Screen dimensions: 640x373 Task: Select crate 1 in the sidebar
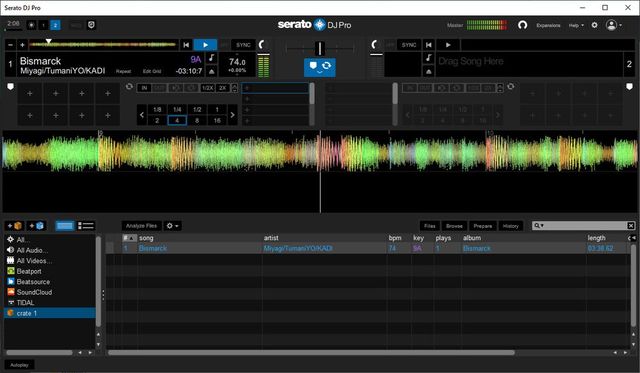click(50, 313)
